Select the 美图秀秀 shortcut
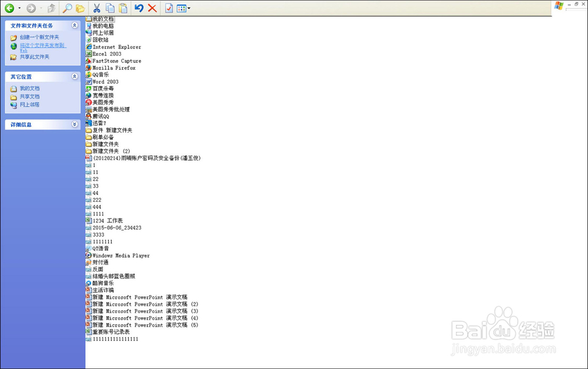588x369 pixels. (100, 102)
